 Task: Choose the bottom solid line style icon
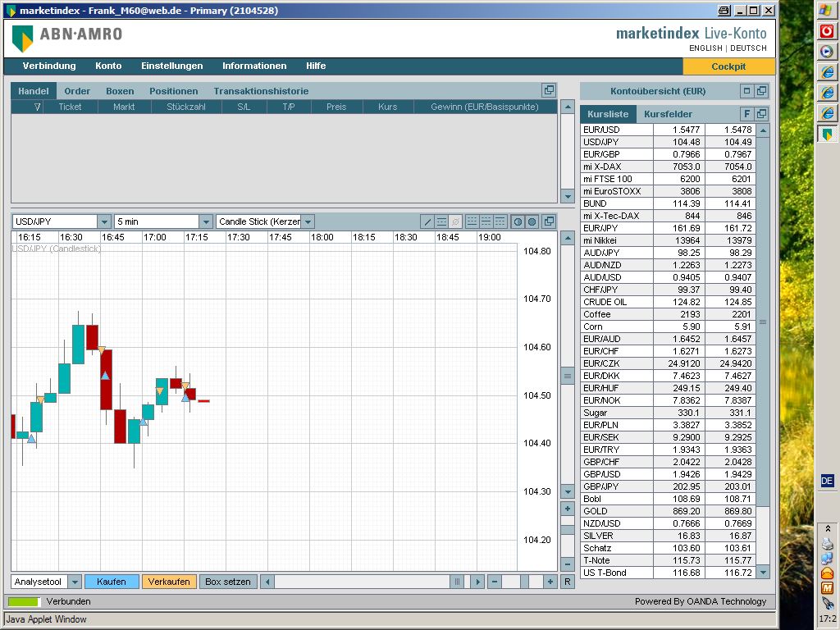pyautogui.click(x=472, y=221)
